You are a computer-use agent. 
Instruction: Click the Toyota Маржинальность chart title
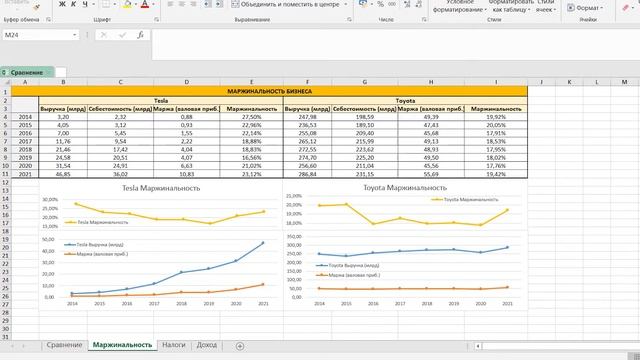(x=405, y=188)
